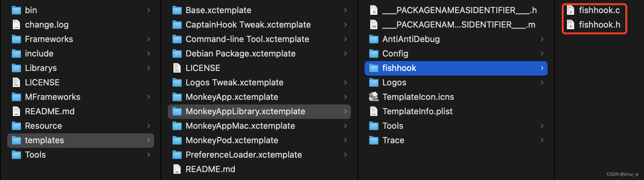644x180 pixels.
Task: Click the Logos folder icon
Action: (374, 83)
